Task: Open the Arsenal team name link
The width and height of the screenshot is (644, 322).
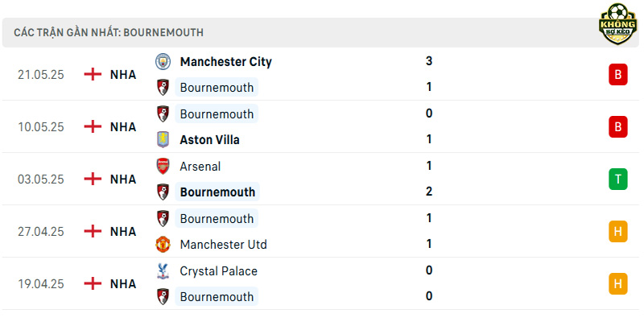Action: pyautogui.click(x=200, y=167)
